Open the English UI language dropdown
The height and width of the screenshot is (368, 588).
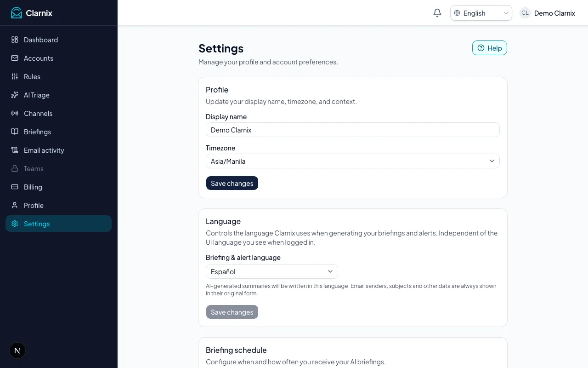tap(481, 13)
